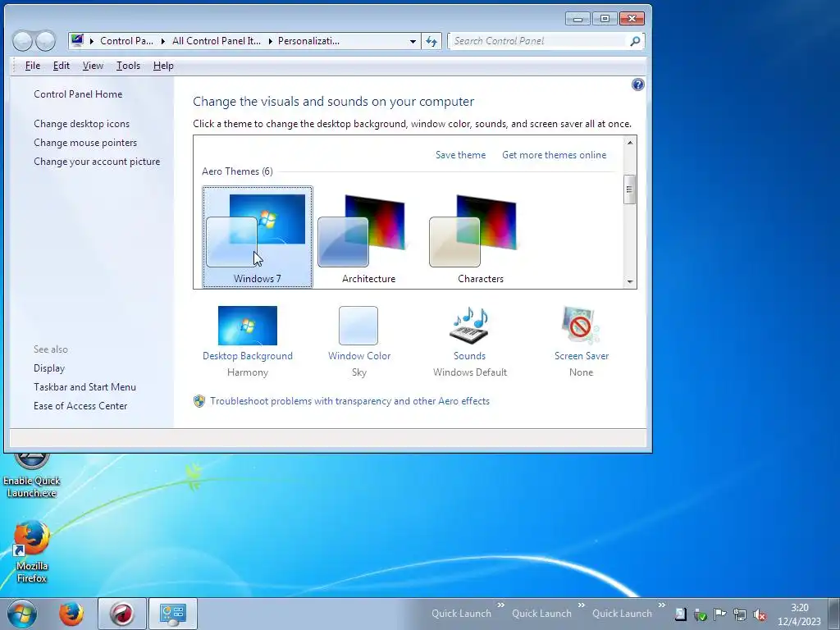Open the Tools menu

point(128,66)
